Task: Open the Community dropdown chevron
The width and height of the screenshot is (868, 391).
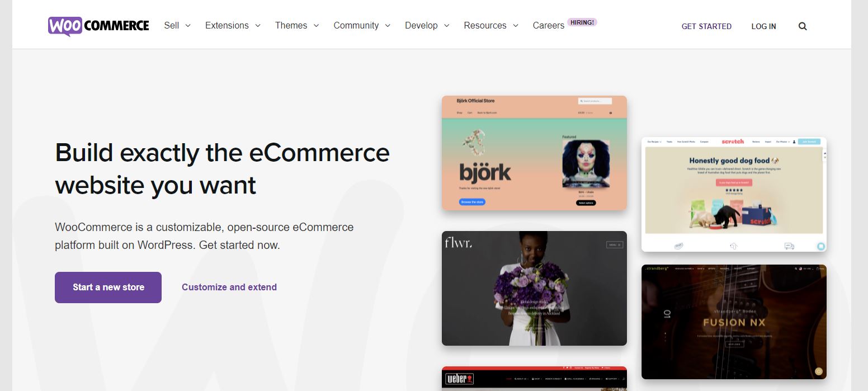Action: pos(388,26)
